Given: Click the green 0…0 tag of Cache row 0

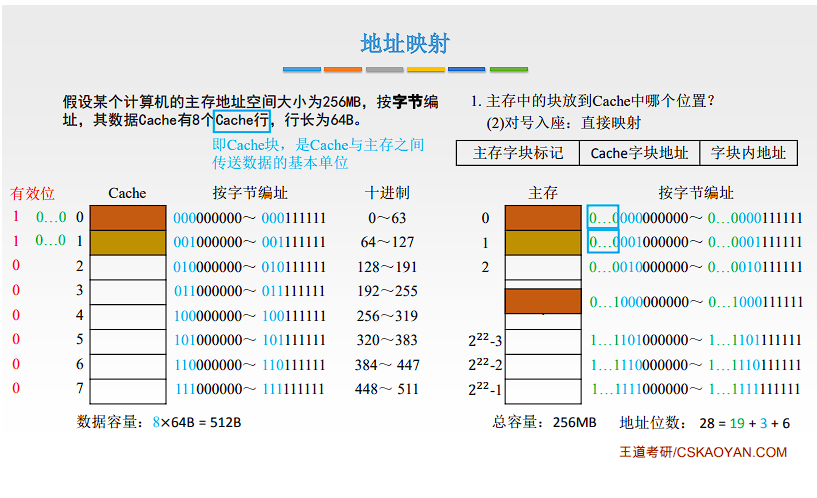Looking at the screenshot, I should pyautogui.click(x=51, y=217).
